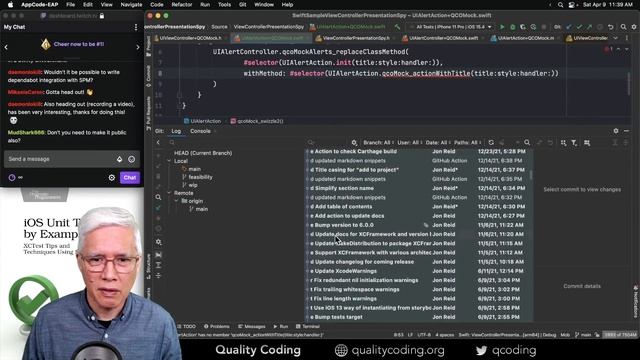Click the gear icon in the Git branches sidebar

[x=158, y=242]
